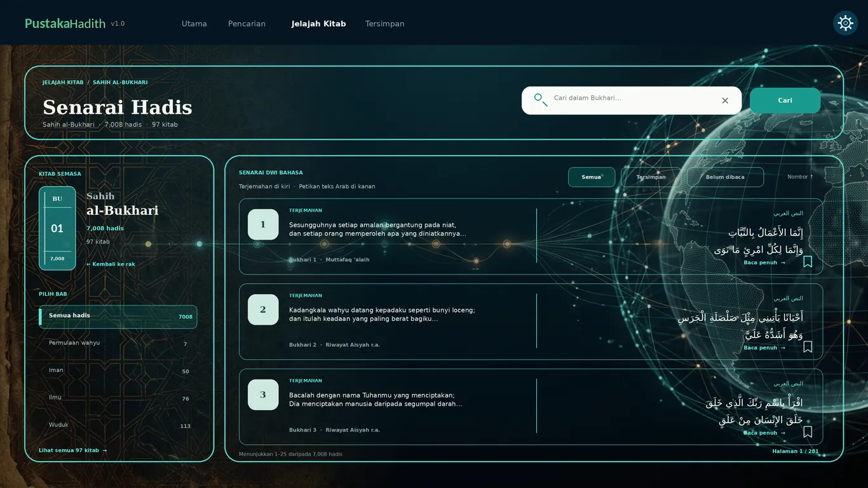Click Baca penuh for hadith 3
868x488 pixels.
point(764,433)
